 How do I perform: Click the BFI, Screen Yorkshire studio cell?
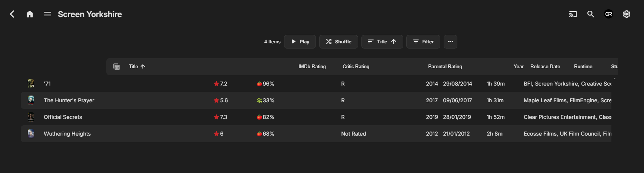pos(567,84)
